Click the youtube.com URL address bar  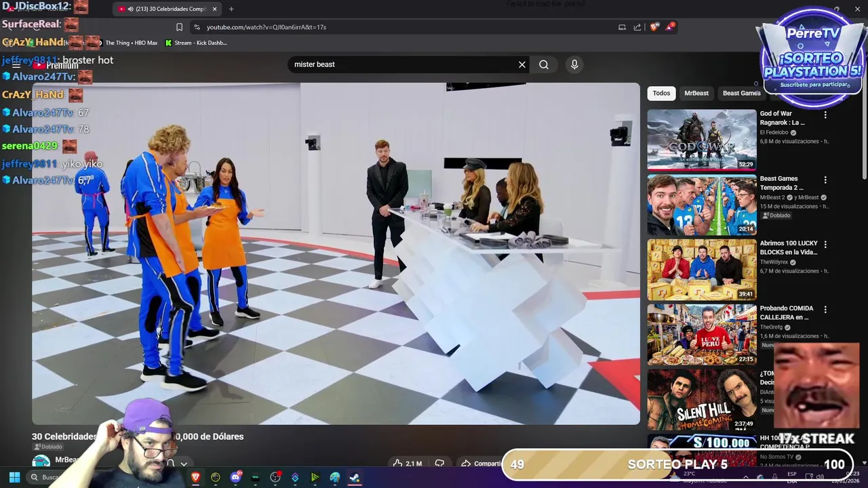(400, 27)
